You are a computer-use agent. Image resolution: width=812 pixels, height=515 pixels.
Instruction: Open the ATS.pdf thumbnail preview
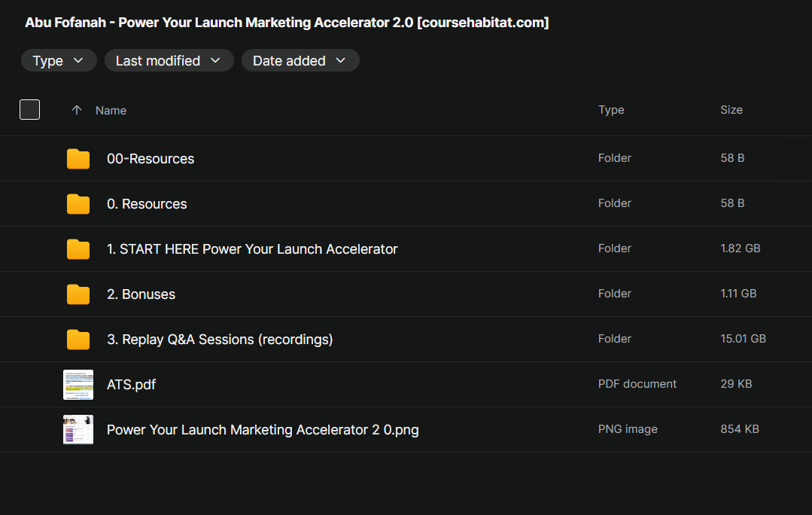click(x=78, y=385)
